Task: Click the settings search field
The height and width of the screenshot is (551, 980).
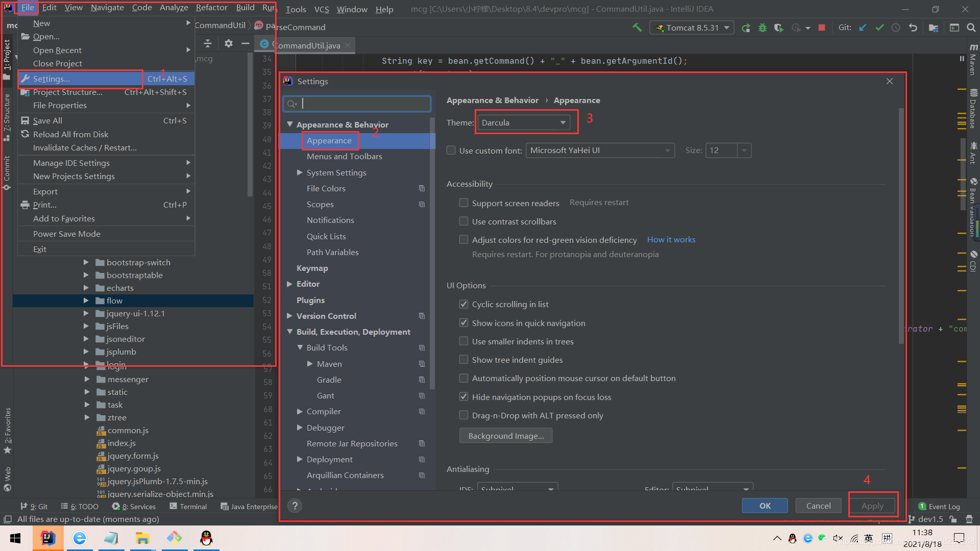Action: coord(357,104)
